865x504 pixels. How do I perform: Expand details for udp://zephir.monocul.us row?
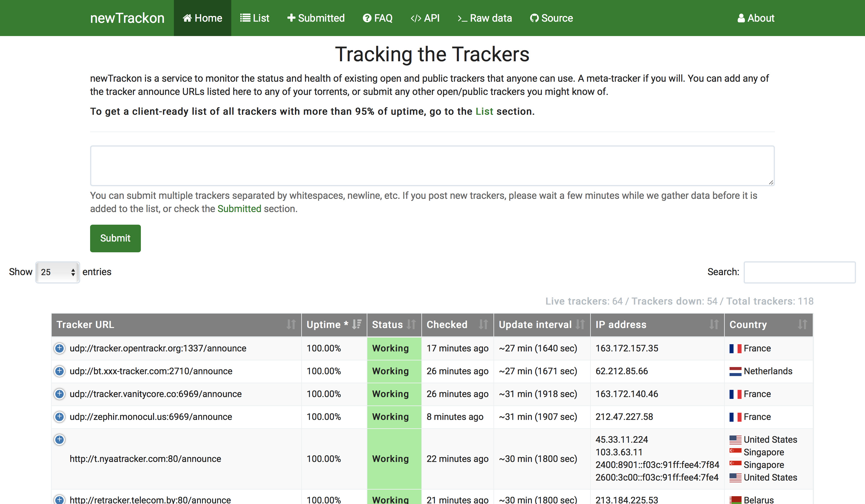pyautogui.click(x=59, y=417)
